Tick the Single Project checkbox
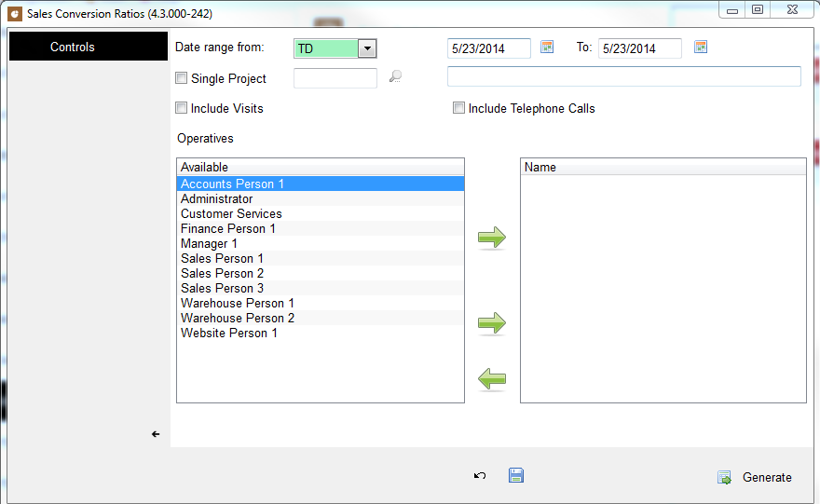Screen dimensions: 820x504 (182, 78)
